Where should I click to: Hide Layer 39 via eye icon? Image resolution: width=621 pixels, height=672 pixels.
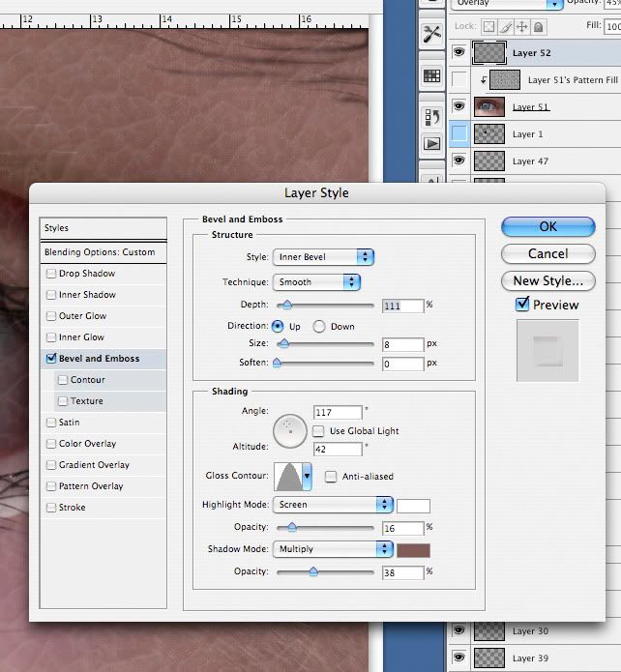click(458, 657)
